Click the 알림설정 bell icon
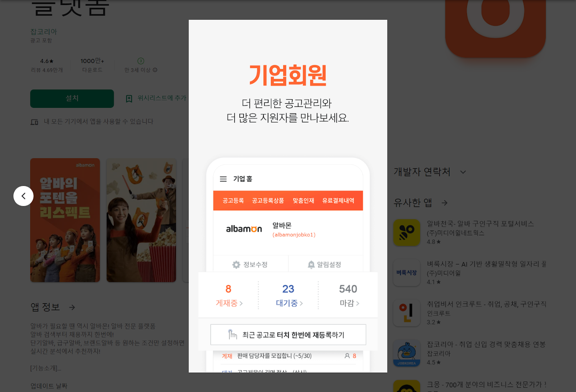 [x=311, y=265]
